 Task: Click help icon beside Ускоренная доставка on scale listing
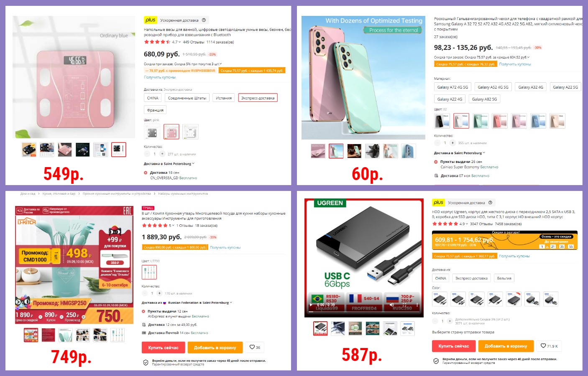pos(204,20)
